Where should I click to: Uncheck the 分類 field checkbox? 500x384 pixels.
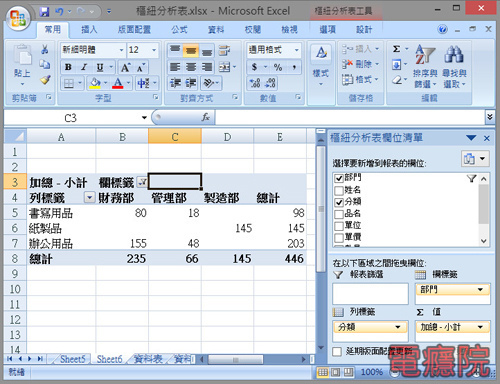pyautogui.click(x=339, y=202)
